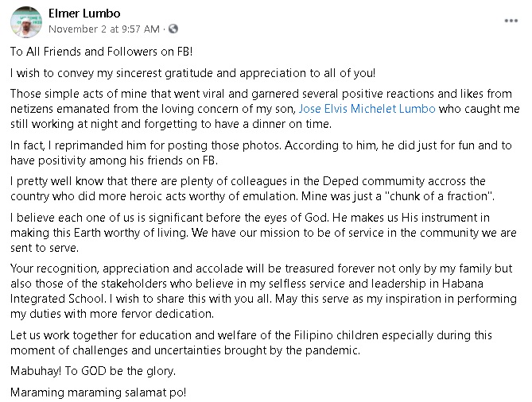Click the globe public audience icon

(173, 29)
